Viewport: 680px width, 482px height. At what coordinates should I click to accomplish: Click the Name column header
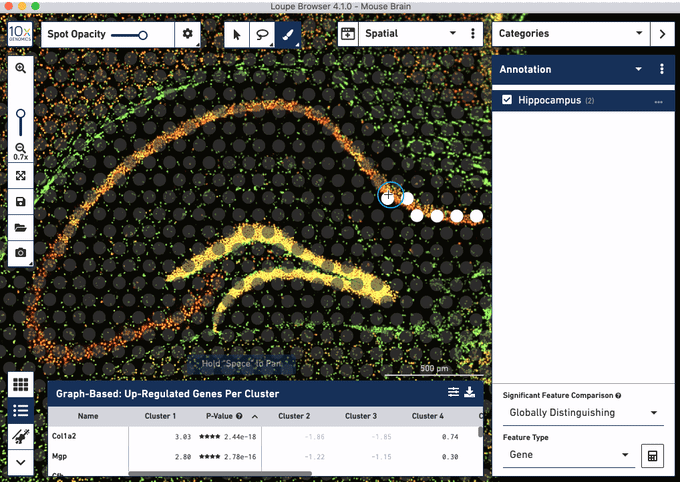click(88, 416)
